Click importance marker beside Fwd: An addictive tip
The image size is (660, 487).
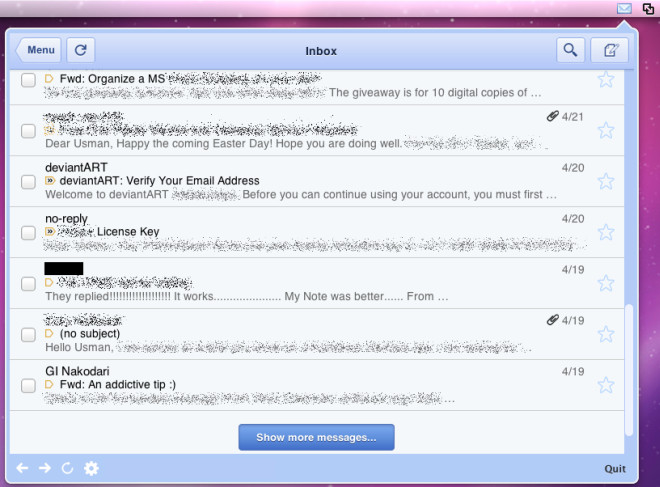click(49, 384)
